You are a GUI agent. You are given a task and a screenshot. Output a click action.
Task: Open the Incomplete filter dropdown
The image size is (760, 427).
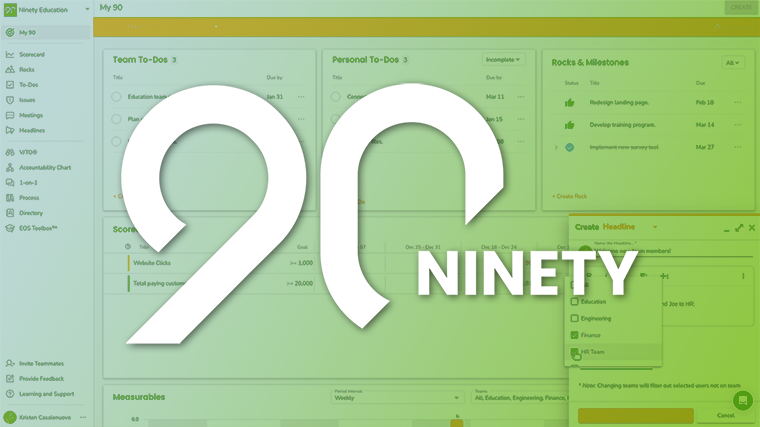point(503,60)
